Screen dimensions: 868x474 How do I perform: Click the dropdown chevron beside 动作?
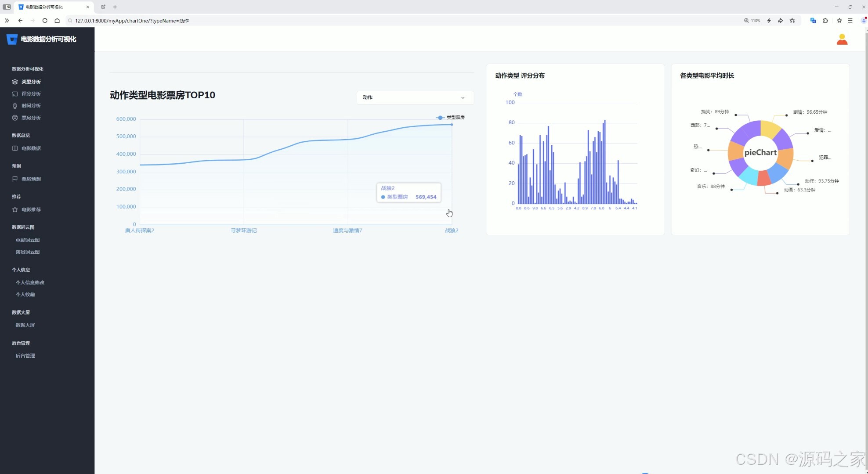click(463, 98)
